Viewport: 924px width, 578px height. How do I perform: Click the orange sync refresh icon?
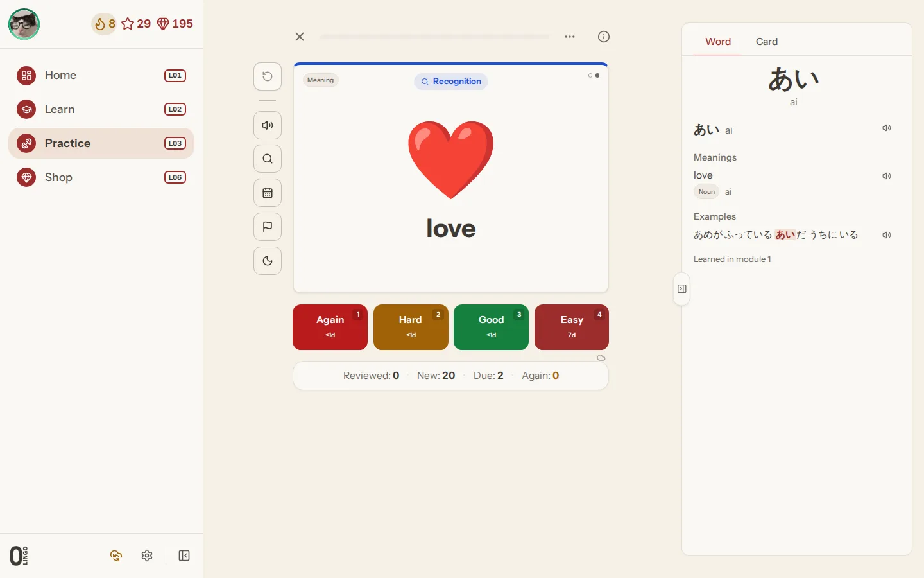coord(116,556)
